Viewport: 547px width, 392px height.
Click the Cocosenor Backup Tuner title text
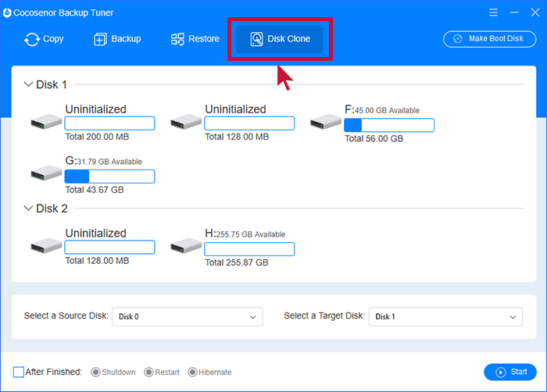point(63,13)
